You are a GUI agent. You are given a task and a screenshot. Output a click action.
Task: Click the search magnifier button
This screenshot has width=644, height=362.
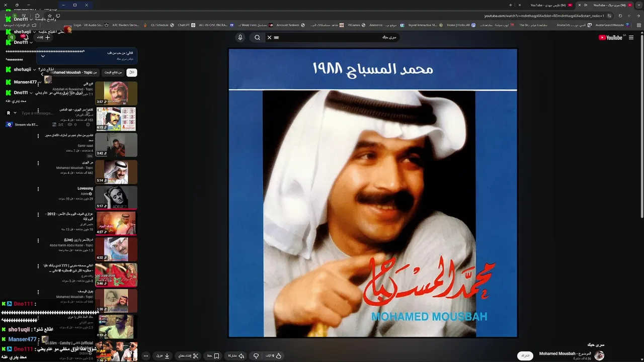pyautogui.click(x=257, y=37)
